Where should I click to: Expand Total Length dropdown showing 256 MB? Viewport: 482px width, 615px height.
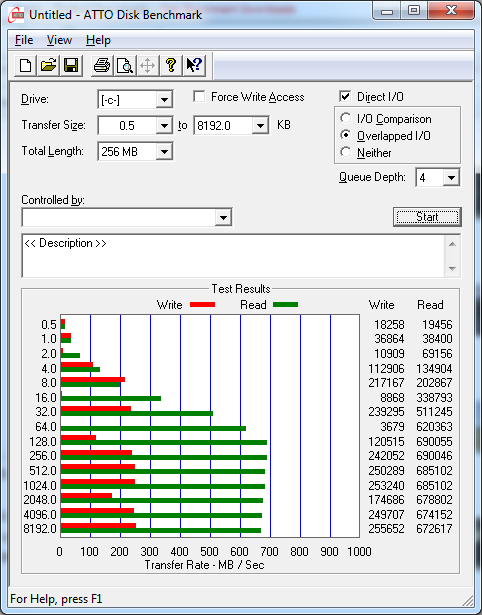coord(164,151)
